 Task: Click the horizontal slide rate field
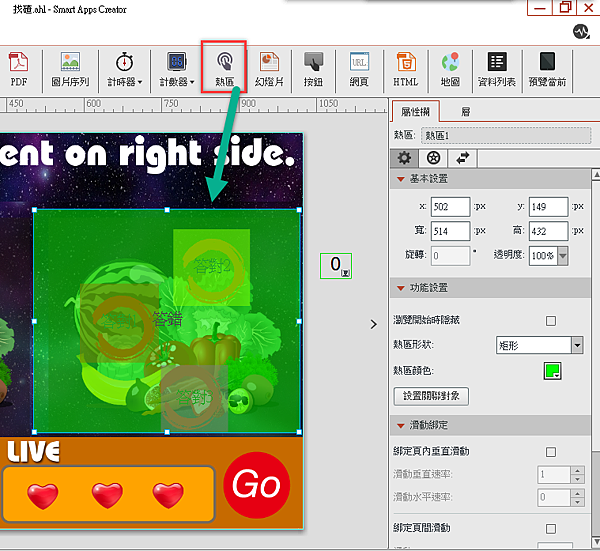554,497
